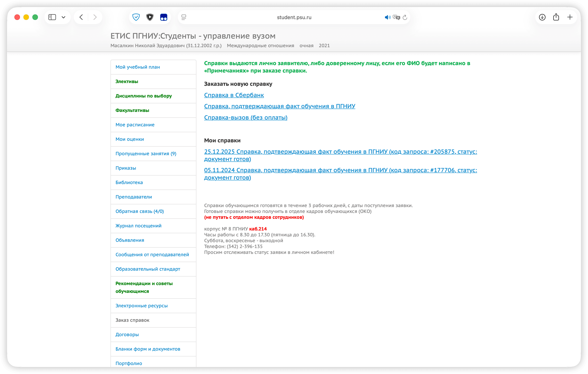Open Электронные ресурсы in the sidebar menu
The width and height of the screenshot is (588, 374).
coord(141,306)
